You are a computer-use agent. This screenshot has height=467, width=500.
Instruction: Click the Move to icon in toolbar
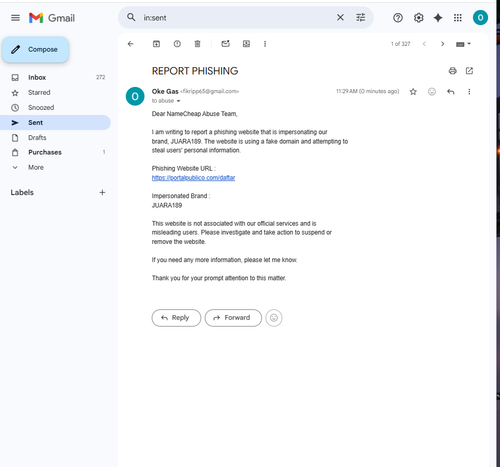[246, 44]
